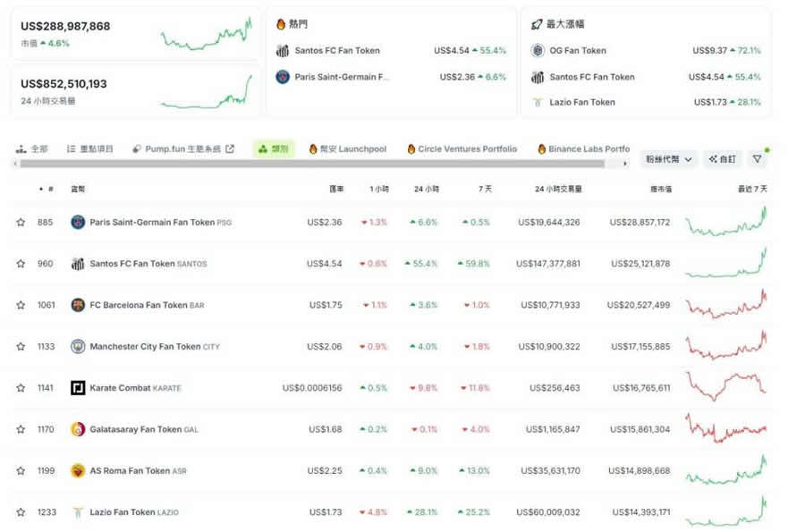Star the AS Roma Fan Token row
805x532 pixels.
[21, 470]
